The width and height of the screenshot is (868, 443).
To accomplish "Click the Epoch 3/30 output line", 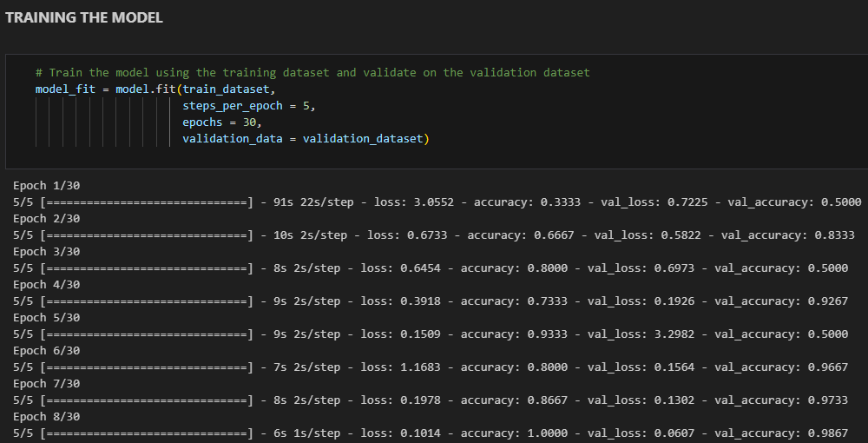I will coord(47,251).
